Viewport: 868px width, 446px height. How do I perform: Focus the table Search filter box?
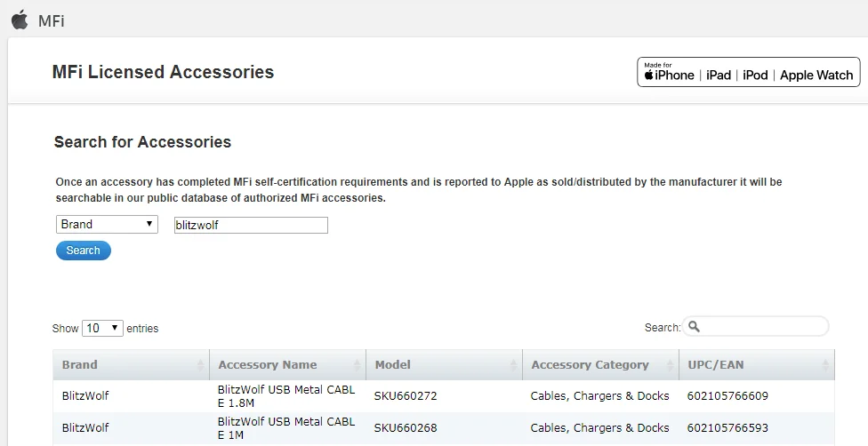pos(756,326)
